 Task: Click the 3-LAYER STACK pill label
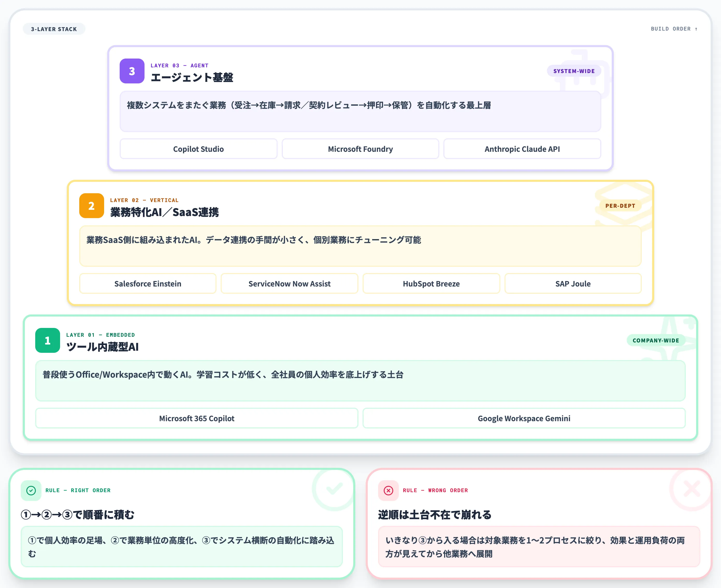click(x=54, y=29)
